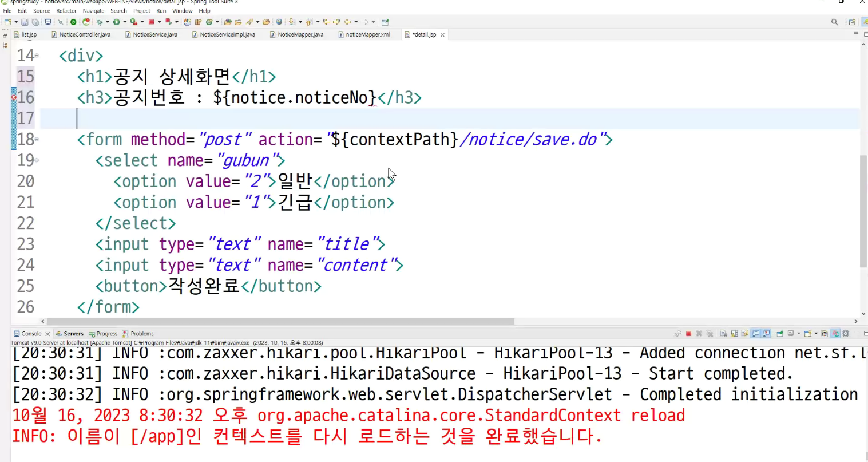Click the Last Edit Location arrow icon

[x=326, y=22]
